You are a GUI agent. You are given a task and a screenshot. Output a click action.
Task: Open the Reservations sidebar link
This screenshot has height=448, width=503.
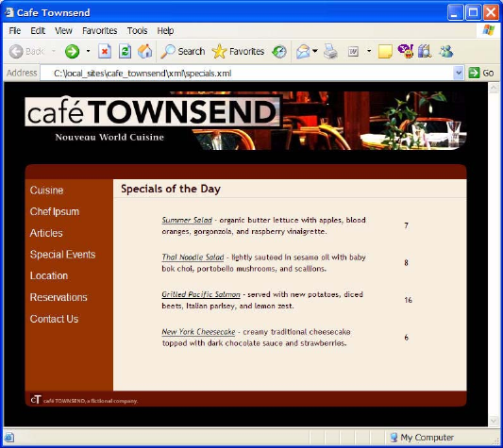click(59, 297)
